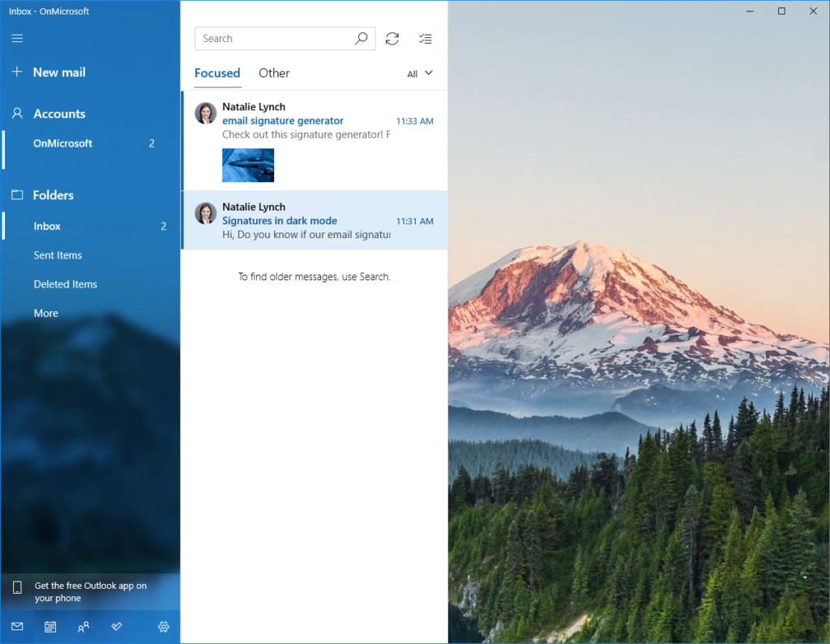Screen dimensions: 830x644
Task: Click the magnifier search icon
Action: coord(362,38)
